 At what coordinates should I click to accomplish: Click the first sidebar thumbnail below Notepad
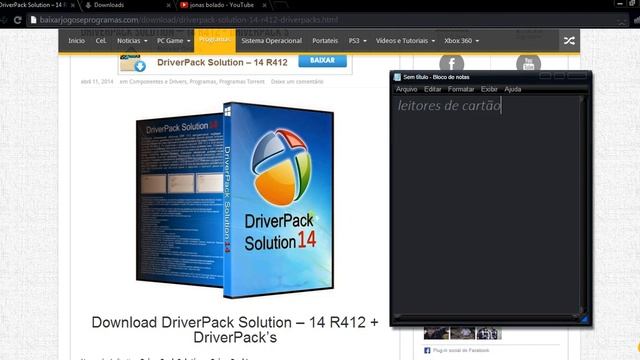click(x=436, y=333)
